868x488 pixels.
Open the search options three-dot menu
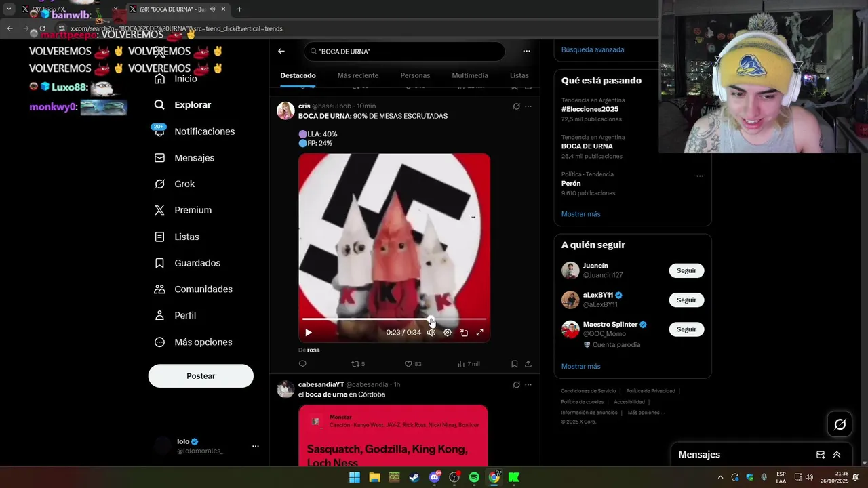pyautogui.click(x=526, y=51)
